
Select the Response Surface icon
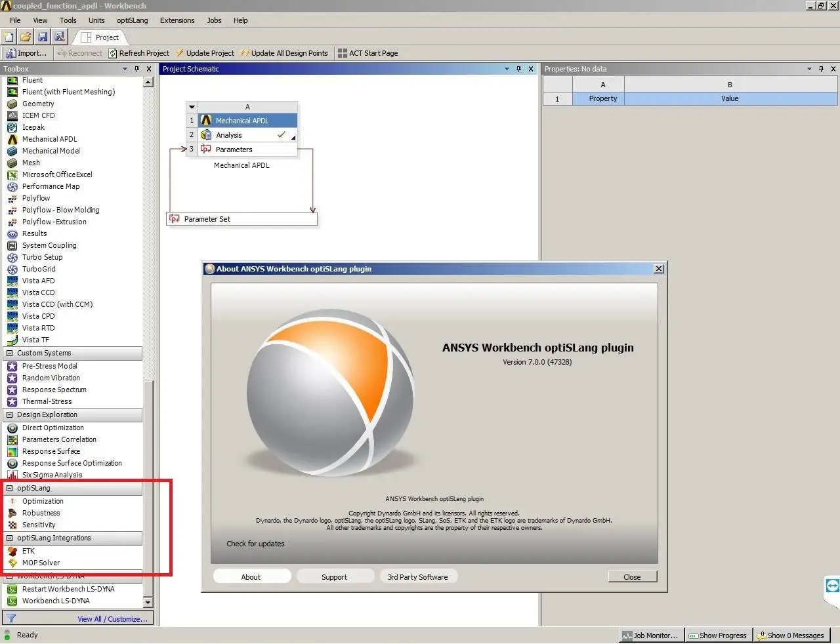(12, 451)
